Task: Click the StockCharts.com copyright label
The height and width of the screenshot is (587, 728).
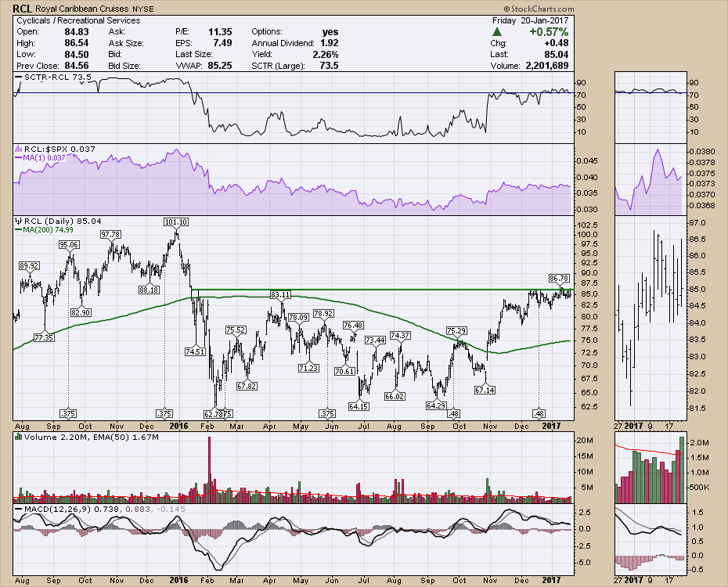Action: click(x=539, y=9)
